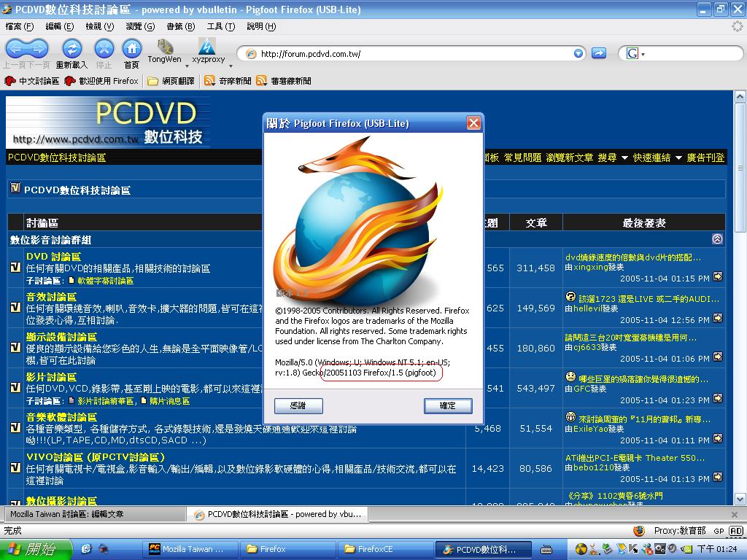This screenshot has width=747, height=560.
Task: Click the xyzproxy toolbar icon
Action: click(206, 46)
